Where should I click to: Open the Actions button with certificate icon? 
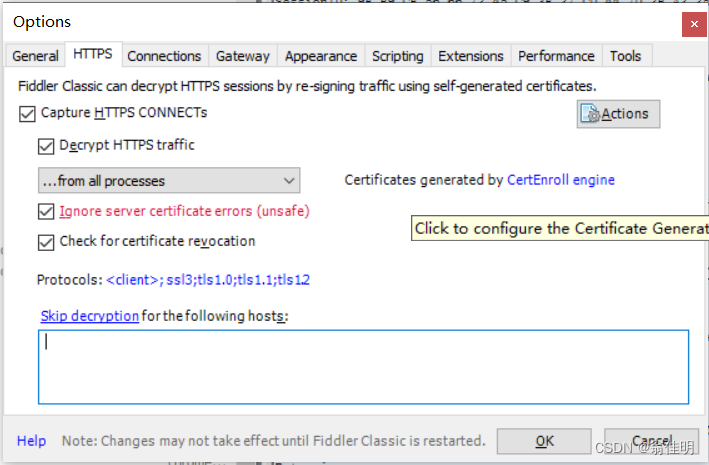(x=618, y=114)
